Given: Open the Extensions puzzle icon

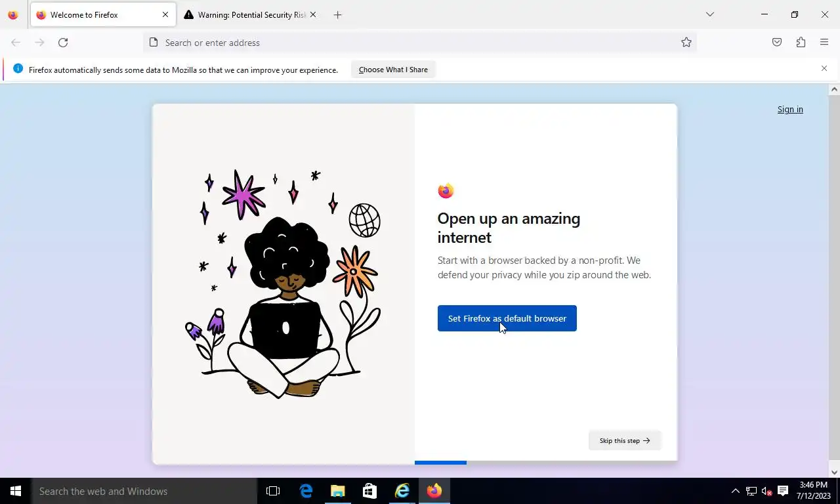Looking at the screenshot, I should point(801,43).
